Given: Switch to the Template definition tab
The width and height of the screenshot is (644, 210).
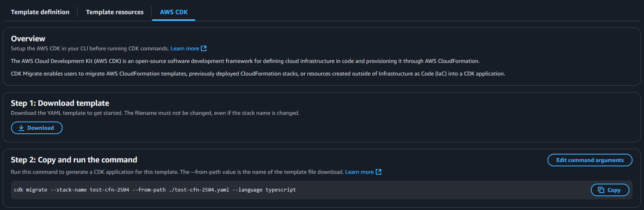Looking at the screenshot, I should coord(40,12).
